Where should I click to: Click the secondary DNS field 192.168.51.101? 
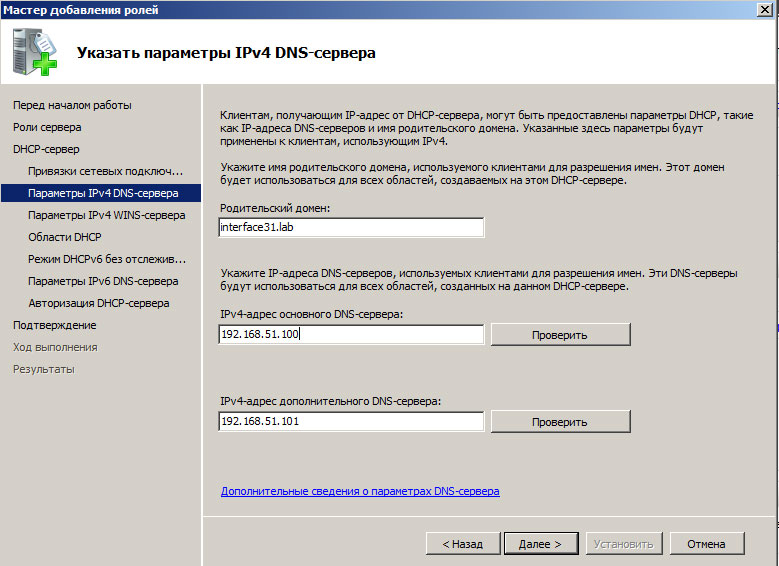pyautogui.click(x=351, y=421)
